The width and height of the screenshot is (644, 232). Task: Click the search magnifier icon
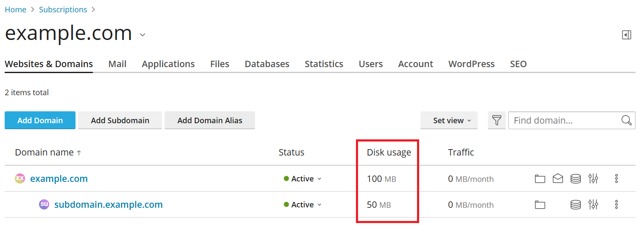tap(626, 120)
